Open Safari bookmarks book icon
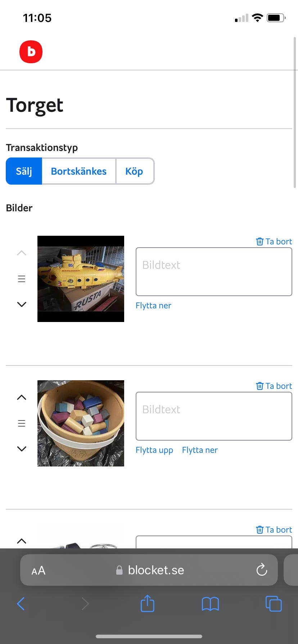The image size is (298, 644). tap(210, 604)
